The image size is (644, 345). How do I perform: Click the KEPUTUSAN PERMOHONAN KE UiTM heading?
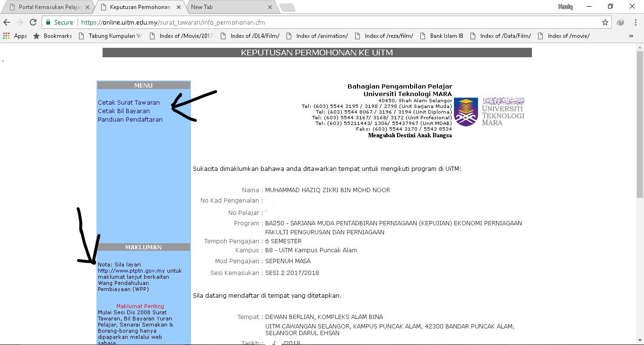tap(317, 53)
